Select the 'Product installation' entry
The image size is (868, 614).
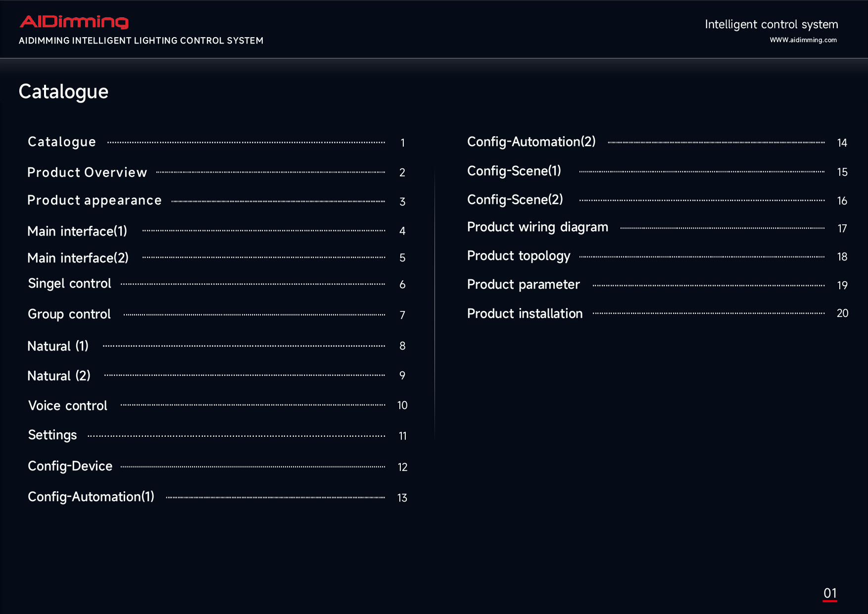pos(525,313)
